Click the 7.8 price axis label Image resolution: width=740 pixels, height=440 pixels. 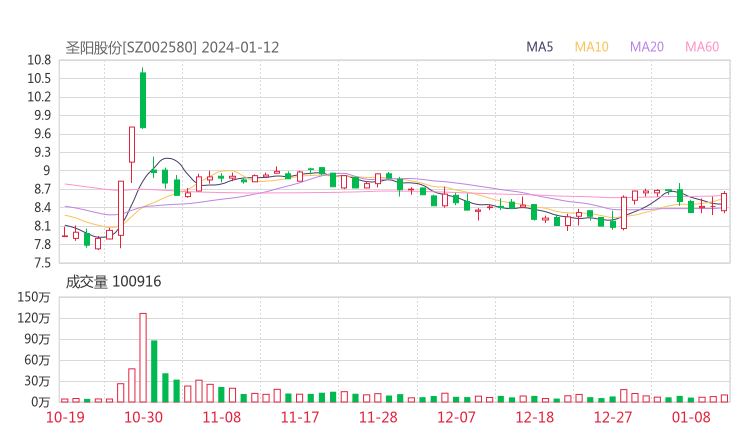[x=42, y=245]
